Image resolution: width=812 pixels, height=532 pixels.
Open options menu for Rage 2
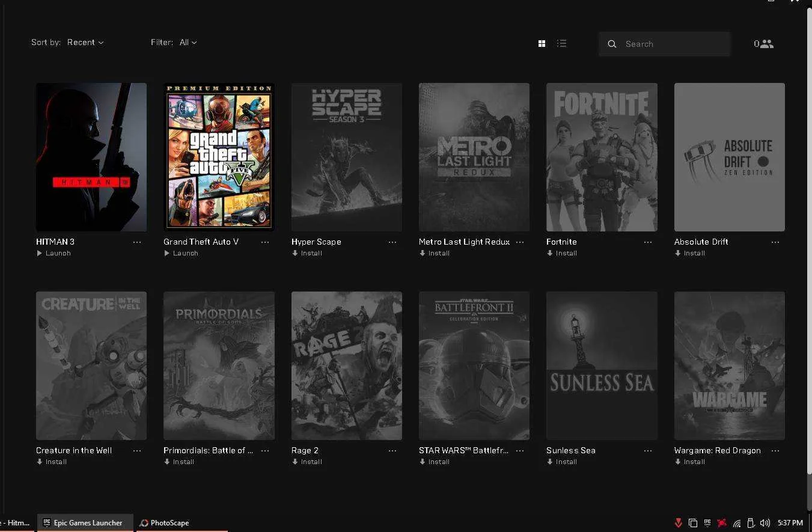point(392,451)
